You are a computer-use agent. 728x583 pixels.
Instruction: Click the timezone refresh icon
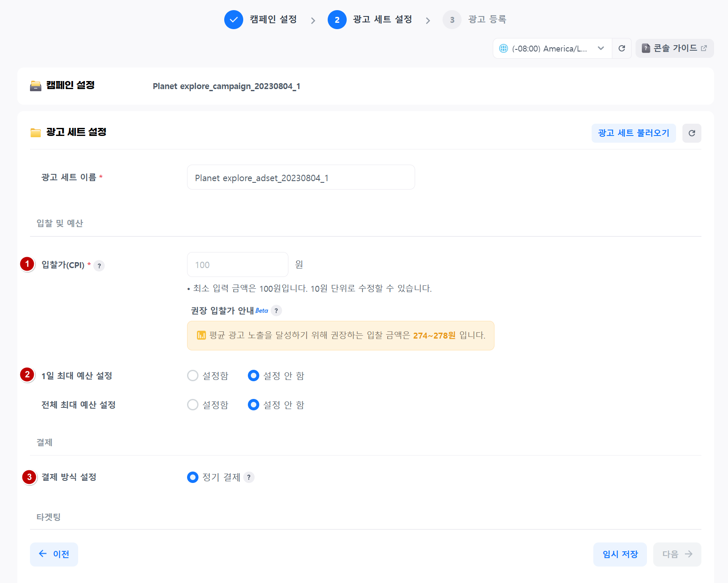tap(622, 49)
